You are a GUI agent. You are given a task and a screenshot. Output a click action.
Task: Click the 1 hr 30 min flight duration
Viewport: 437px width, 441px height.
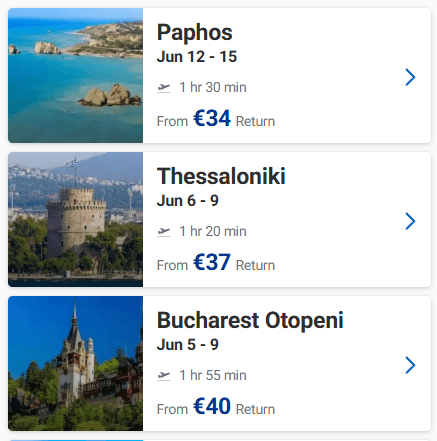point(213,88)
